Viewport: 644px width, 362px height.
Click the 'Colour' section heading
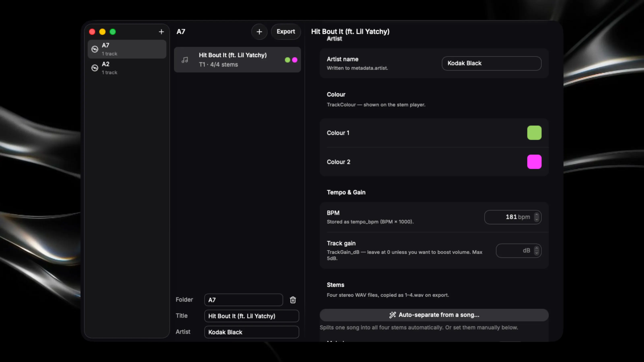click(x=336, y=95)
